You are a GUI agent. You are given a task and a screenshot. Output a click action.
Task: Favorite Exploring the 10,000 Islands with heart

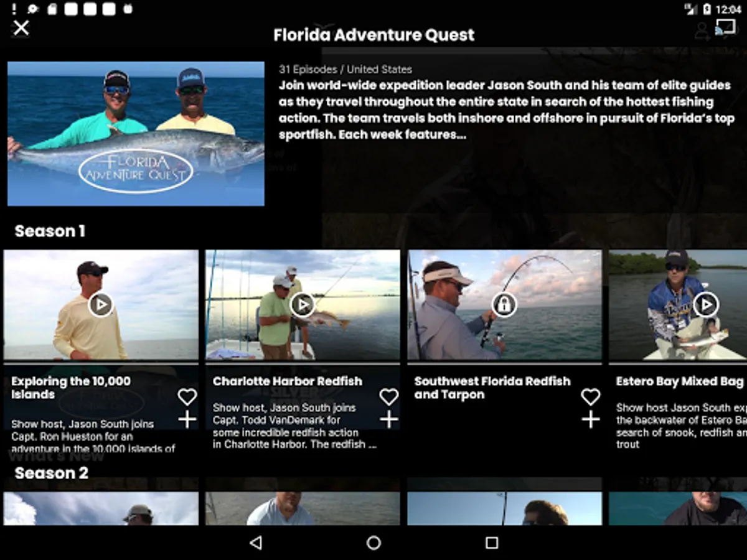pos(187,397)
